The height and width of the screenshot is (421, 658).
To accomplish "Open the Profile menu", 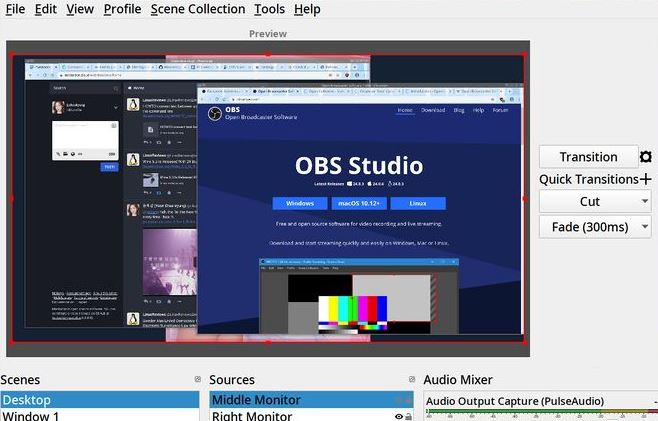I will tap(122, 9).
